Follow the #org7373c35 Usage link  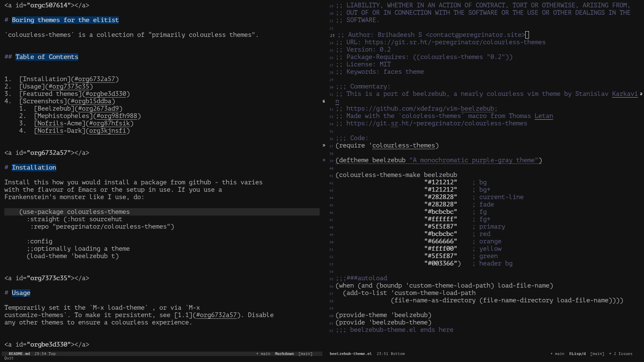coord(69,86)
